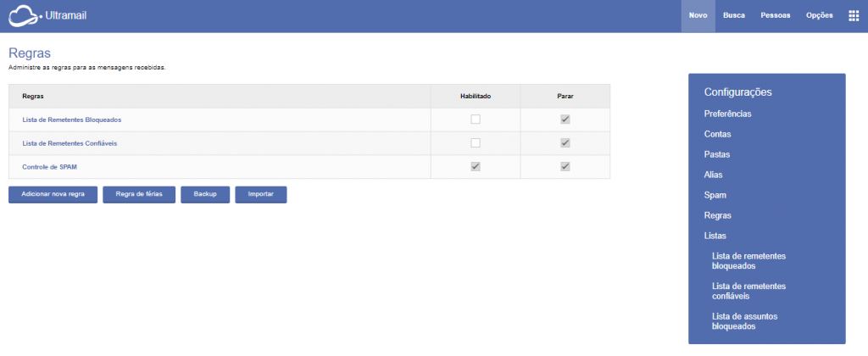Open Lista de assuntos bloqueados in sidebar
This screenshot has width=868, height=356.
[745, 321]
